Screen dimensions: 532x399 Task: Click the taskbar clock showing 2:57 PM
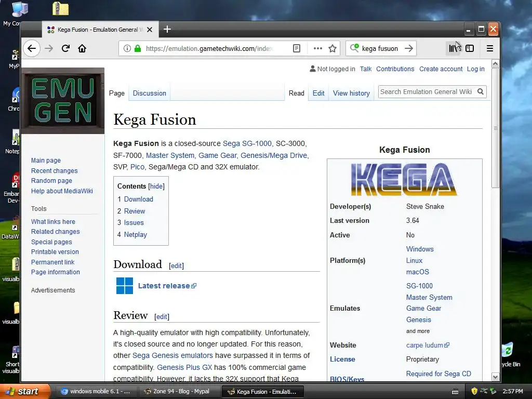click(513, 391)
